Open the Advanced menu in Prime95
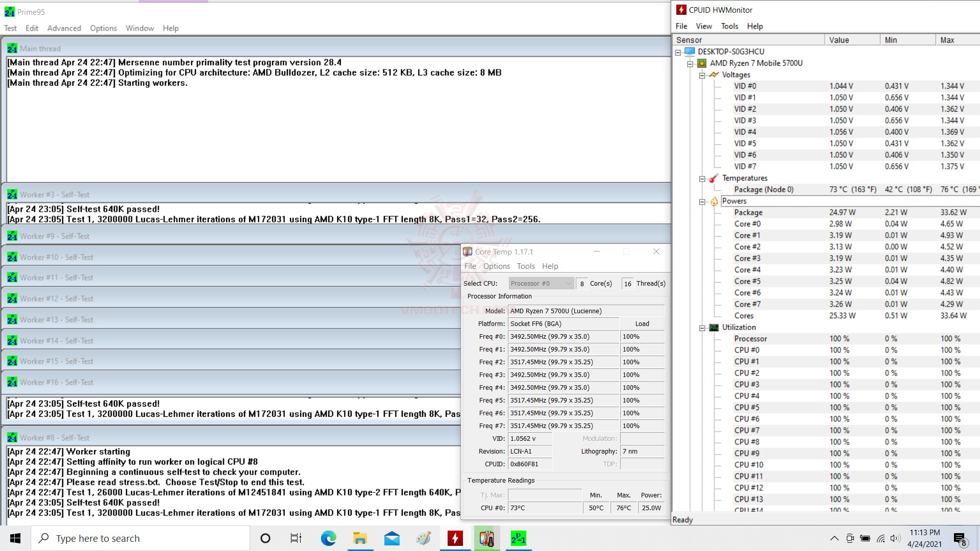 point(64,28)
